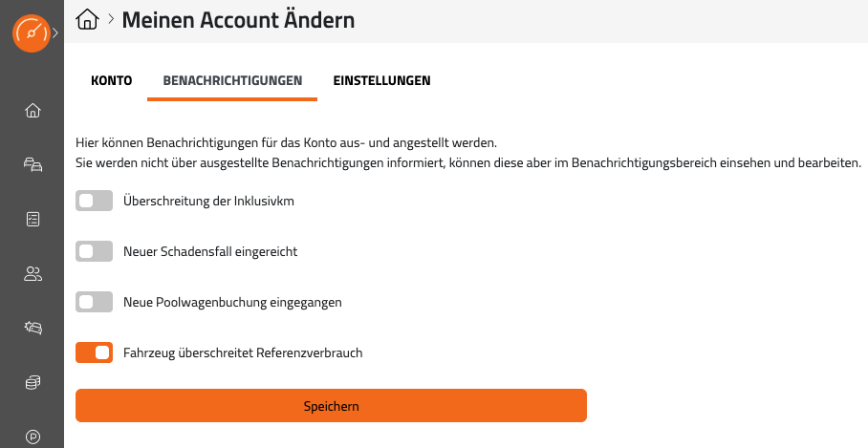Open the checklist icon in the sidebar
This screenshot has width=868, height=448.
[x=33, y=220]
